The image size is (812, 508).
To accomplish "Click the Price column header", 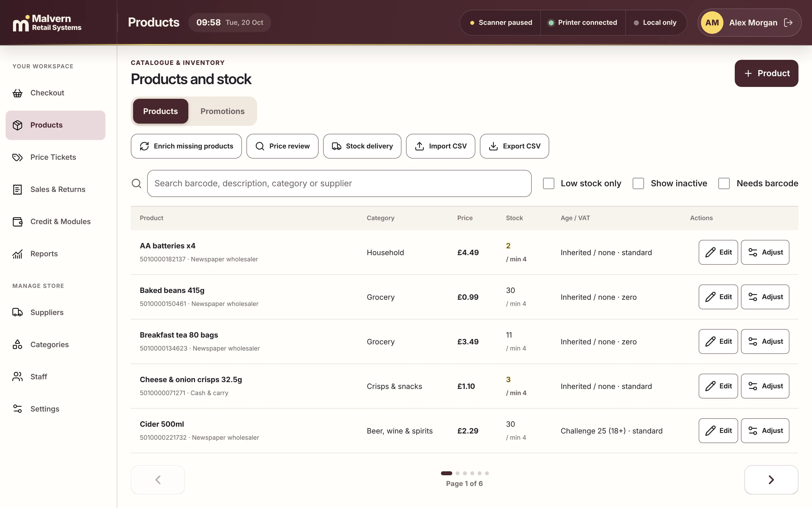I will point(465,218).
